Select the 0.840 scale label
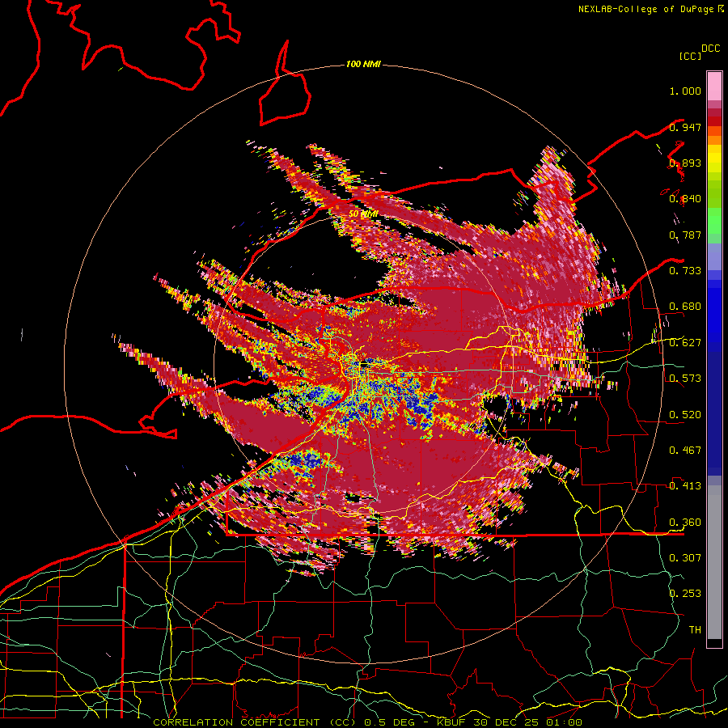This screenshot has height=728, width=728. (x=685, y=199)
